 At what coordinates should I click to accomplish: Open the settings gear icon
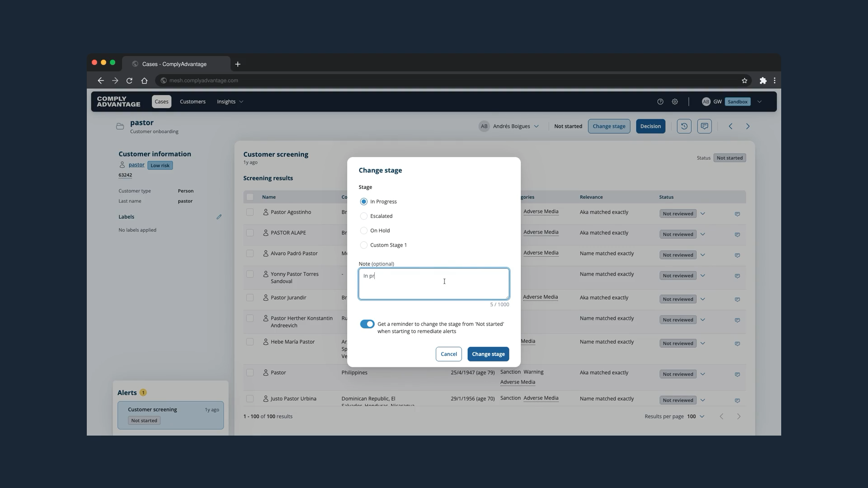click(675, 102)
